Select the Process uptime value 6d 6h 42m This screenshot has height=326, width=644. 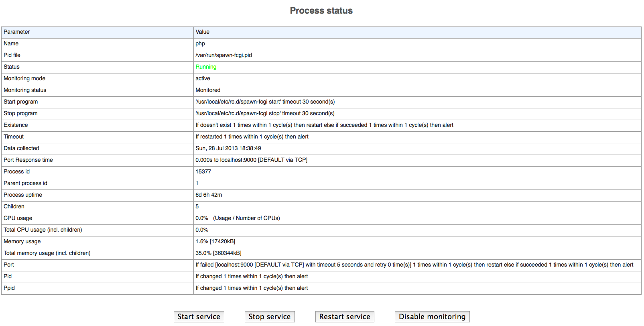(x=209, y=195)
